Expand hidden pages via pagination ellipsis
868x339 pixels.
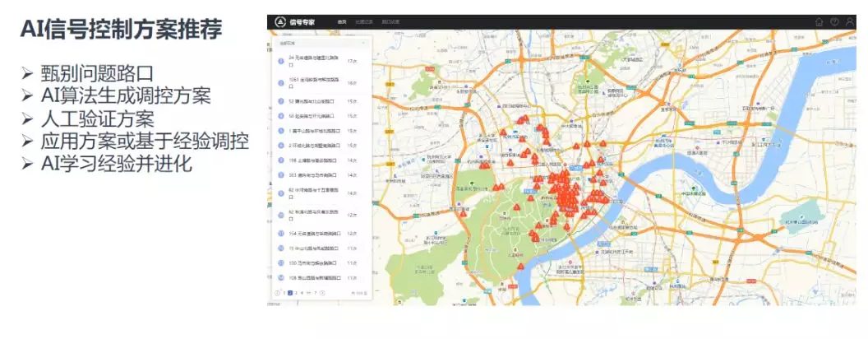(x=308, y=292)
